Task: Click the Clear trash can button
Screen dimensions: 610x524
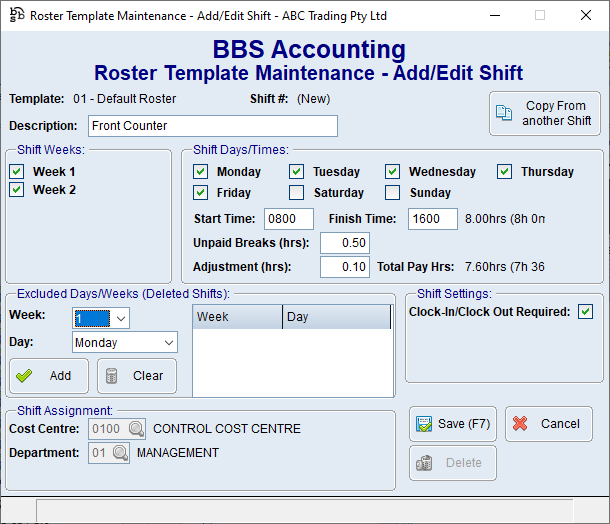Action: [137, 376]
